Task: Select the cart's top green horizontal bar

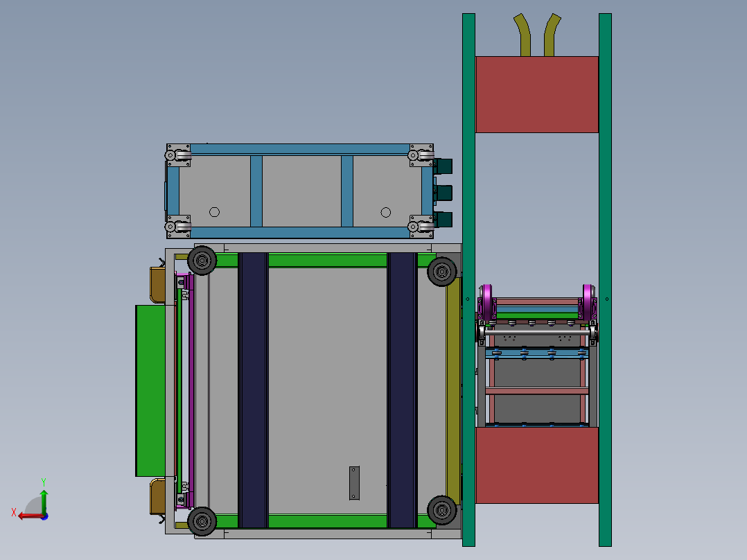Action: 326,260
